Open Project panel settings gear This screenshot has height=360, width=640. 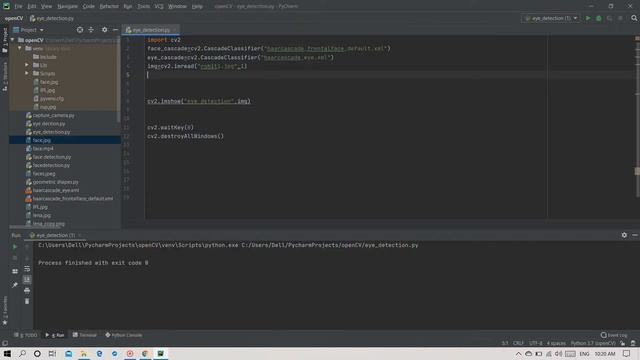[104, 30]
